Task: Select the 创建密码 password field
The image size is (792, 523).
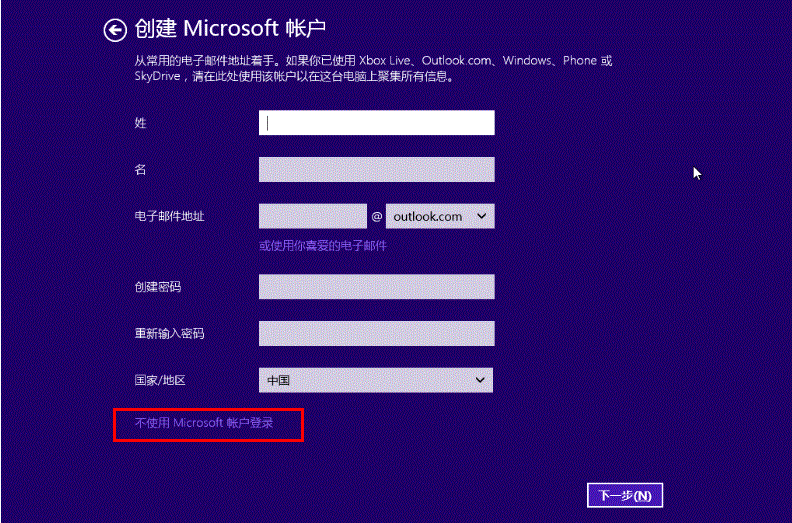Action: (x=376, y=287)
